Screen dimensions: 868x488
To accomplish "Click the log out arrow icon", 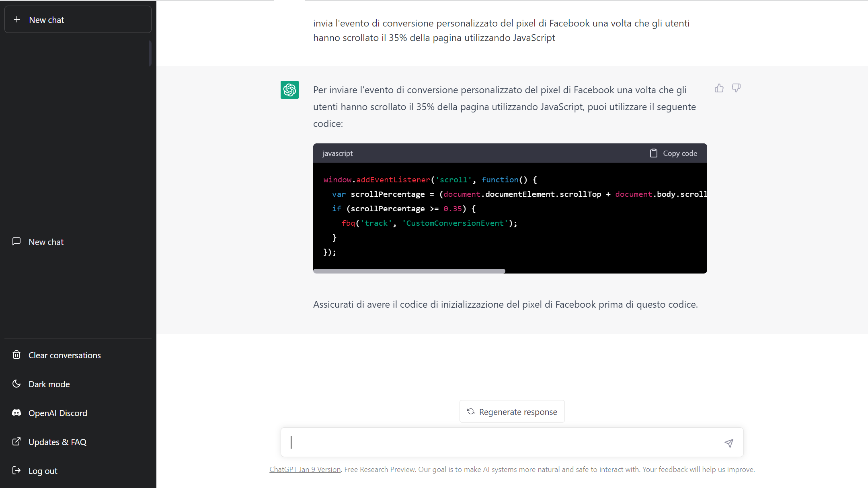I will [16, 470].
